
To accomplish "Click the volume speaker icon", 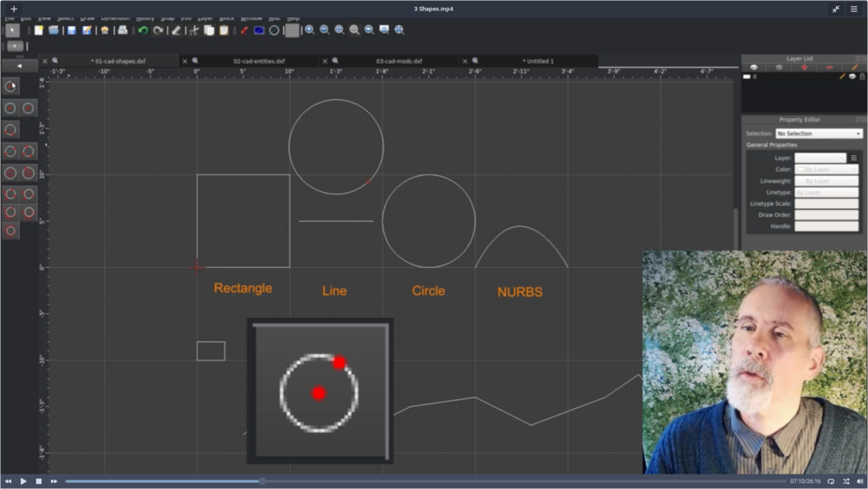I will coord(860,481).
